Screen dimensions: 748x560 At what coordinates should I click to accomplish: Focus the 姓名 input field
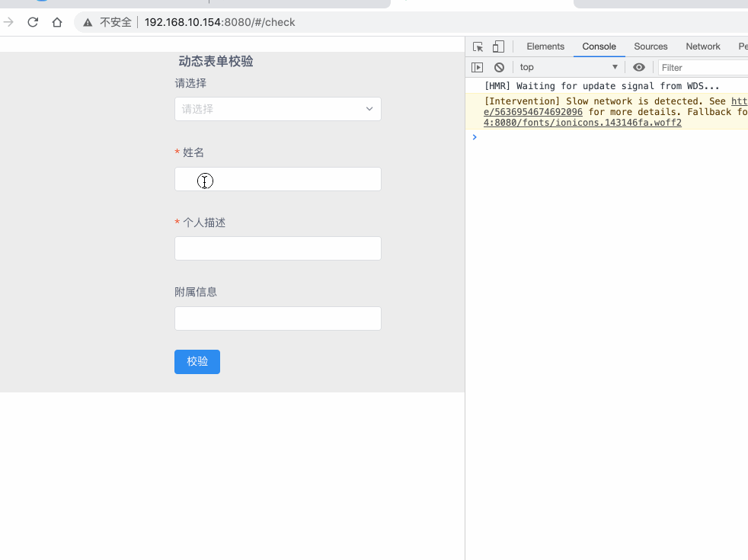click(277, 179)
